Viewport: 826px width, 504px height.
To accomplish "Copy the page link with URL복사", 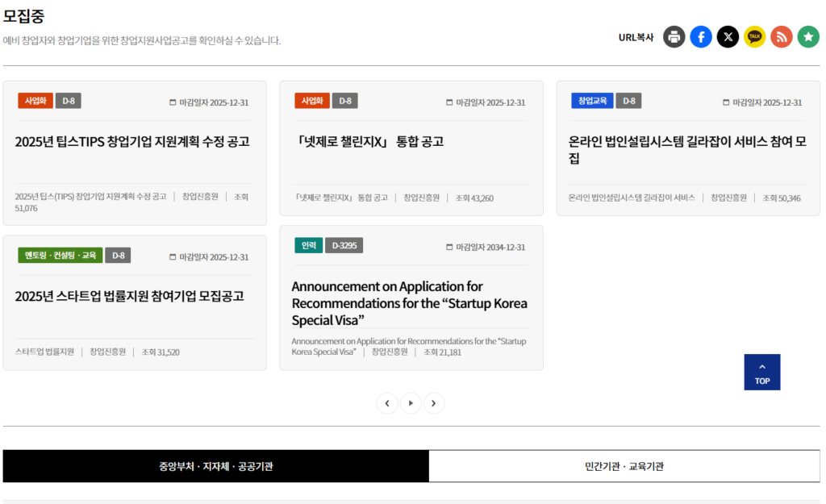I will click(636, 37).
